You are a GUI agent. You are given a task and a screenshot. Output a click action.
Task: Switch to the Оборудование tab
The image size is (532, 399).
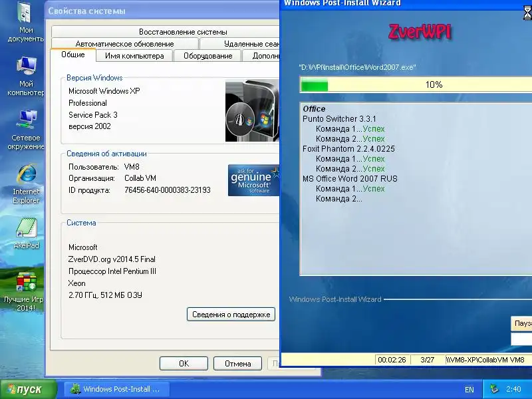(207, 56)
